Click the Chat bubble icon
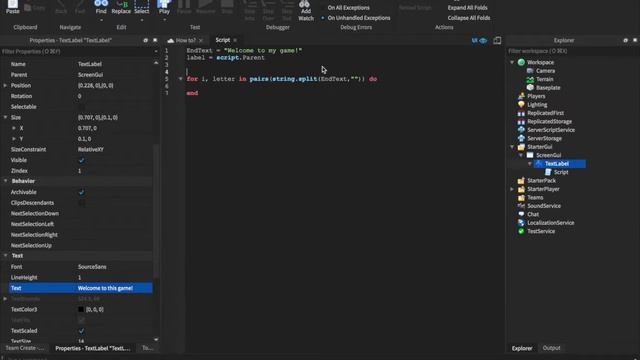The image size is (640, 360). pos(521,214)
